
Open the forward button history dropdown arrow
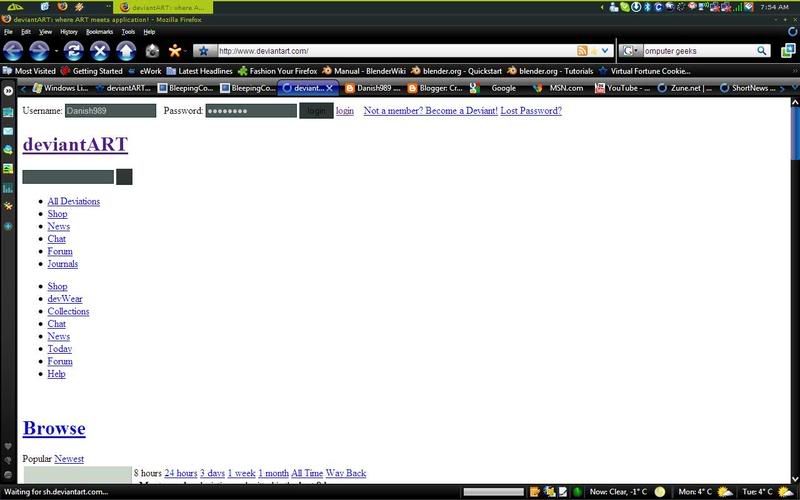(56, 51)
